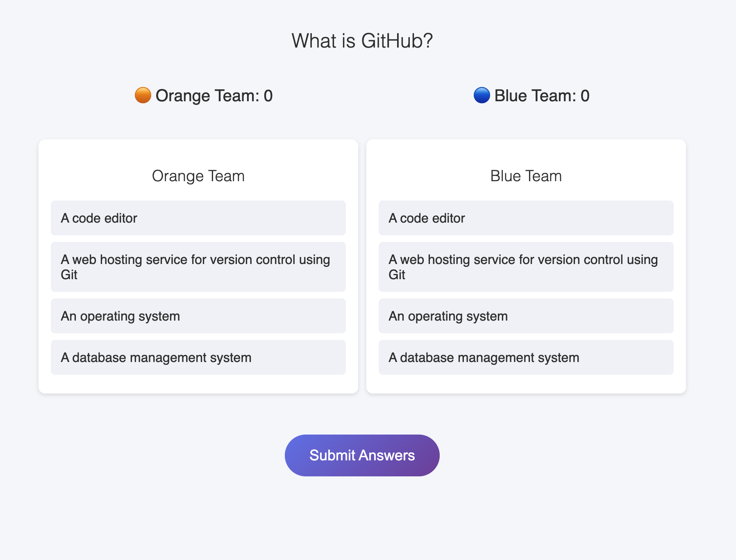
Task: Click the orange circle team icon
Action: 143,95
